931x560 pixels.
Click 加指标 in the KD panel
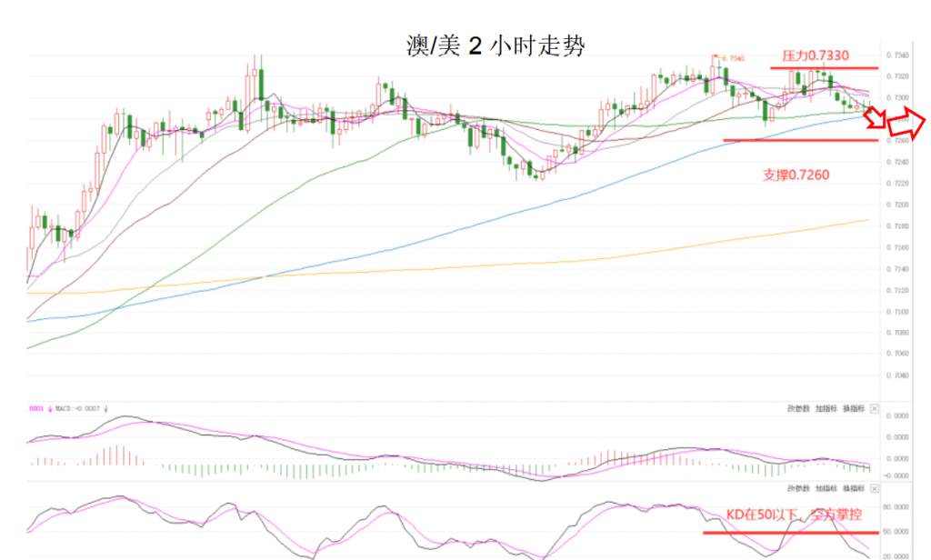pyautogui.click(x=826, y=488)
